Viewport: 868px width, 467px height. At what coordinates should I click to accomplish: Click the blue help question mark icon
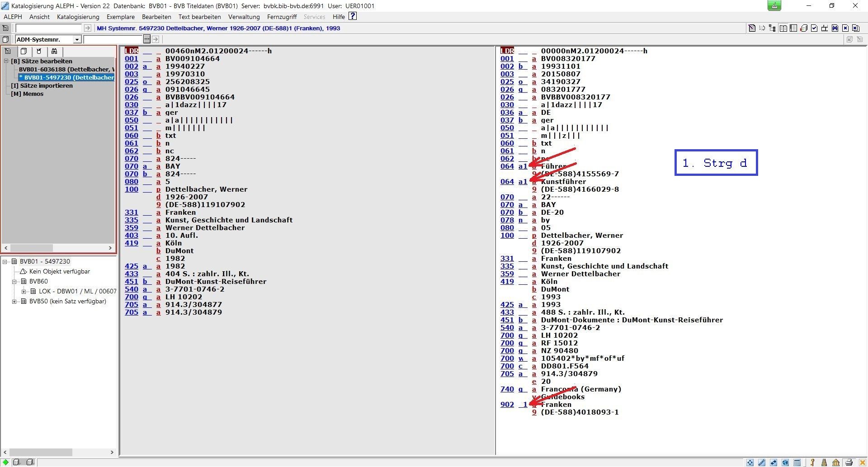coord(353,16)
